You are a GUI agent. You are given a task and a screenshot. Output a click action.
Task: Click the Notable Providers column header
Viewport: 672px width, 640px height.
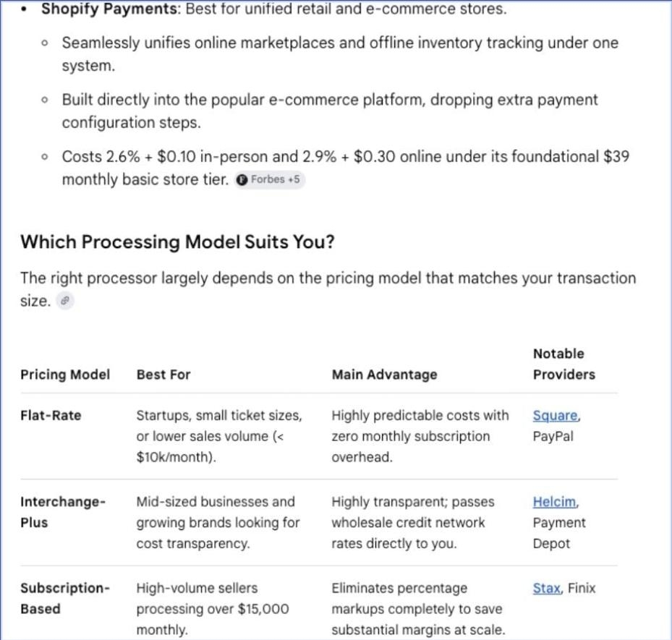pyautogui.click(x=564, y=364)
